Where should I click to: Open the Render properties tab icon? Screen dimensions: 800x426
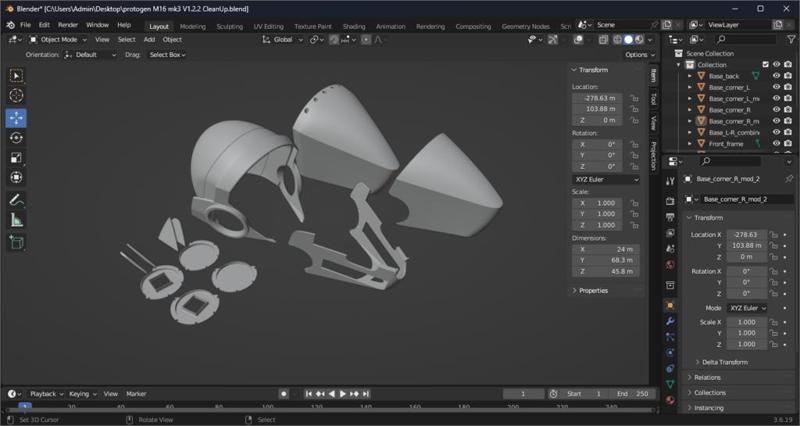click(x=670, y=202)
